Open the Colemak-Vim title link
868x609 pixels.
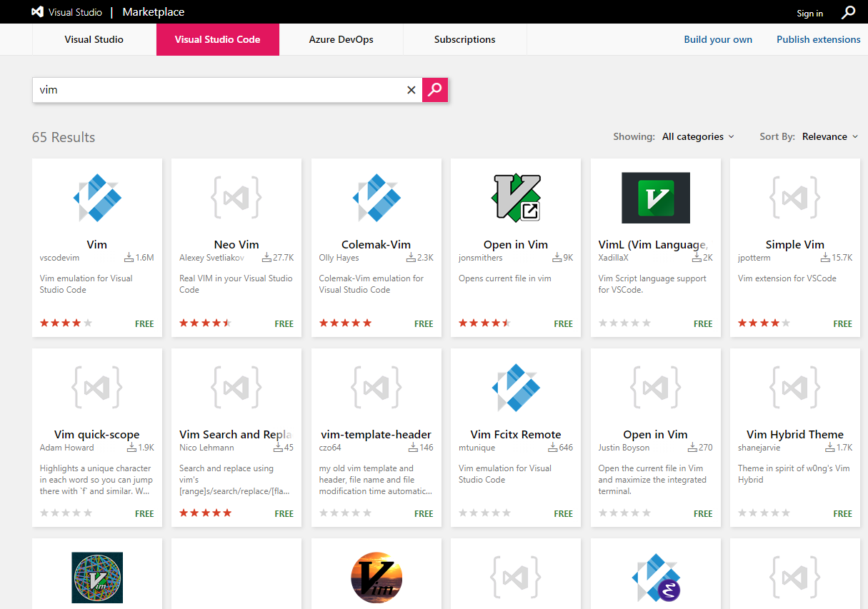(x=376, y=244)
